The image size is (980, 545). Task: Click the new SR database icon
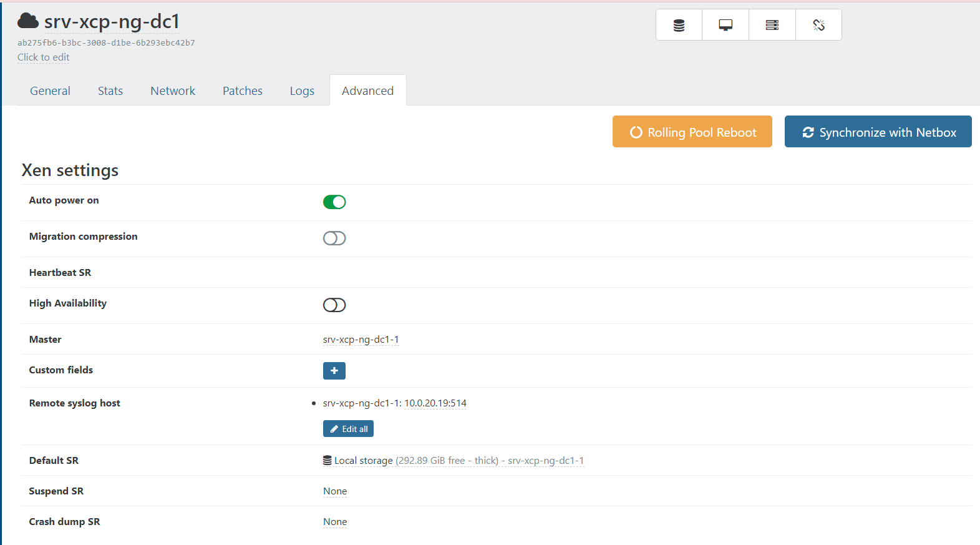679,25
